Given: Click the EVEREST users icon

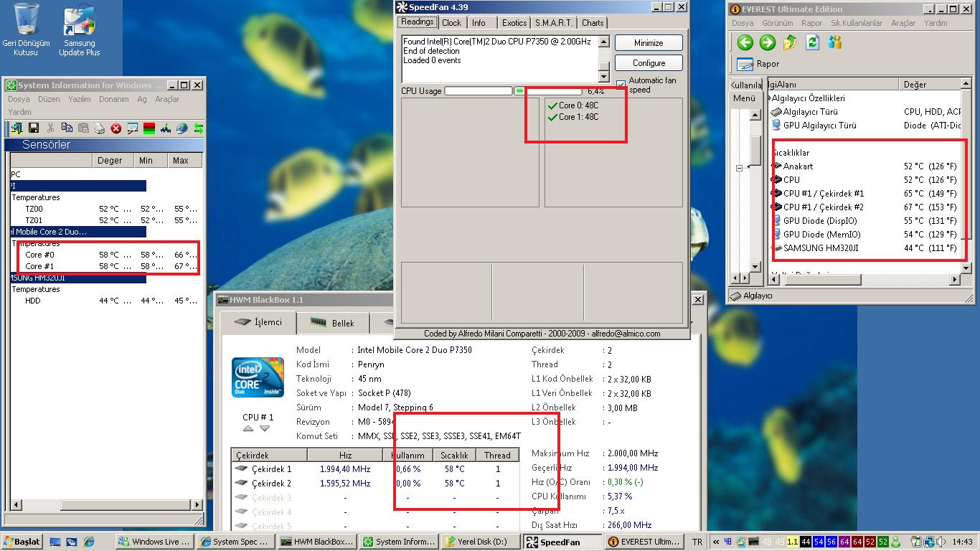Looking at the screenshot, I should pos(834,43).
